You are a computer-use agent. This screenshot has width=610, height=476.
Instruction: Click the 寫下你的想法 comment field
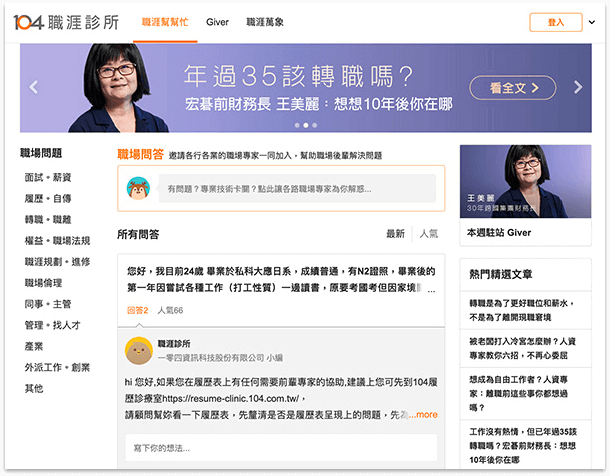click(281, 448)
